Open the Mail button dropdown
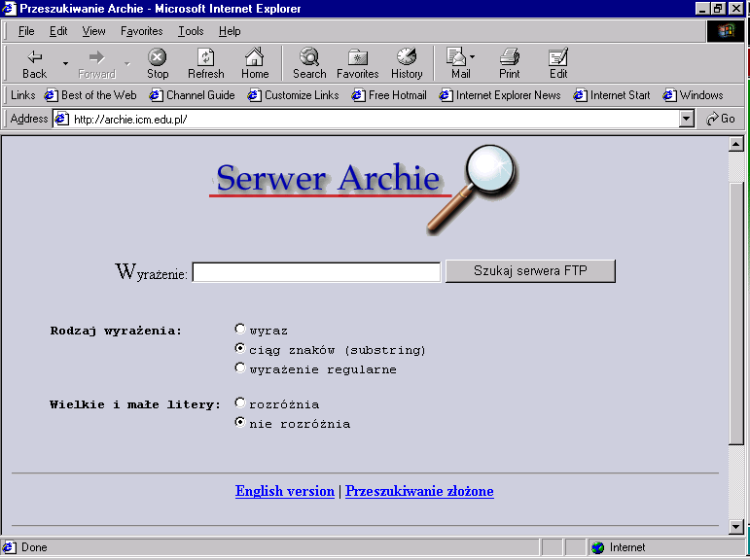750x560 pixels. pyautogui.click(x=473, y=57)
